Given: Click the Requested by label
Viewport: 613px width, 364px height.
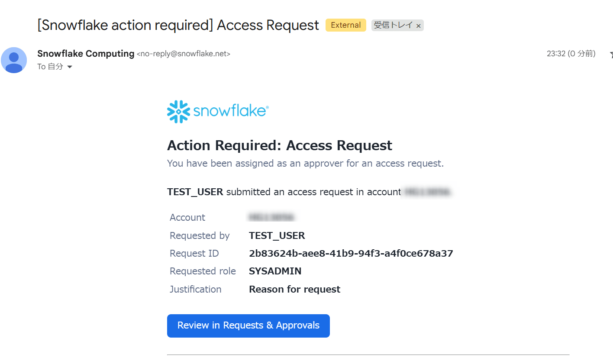Looking at the screenshot, I should coord(200,235).
